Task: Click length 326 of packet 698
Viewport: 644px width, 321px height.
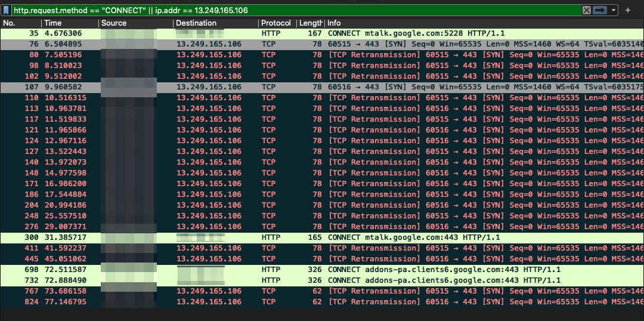Action: [315, 269]
